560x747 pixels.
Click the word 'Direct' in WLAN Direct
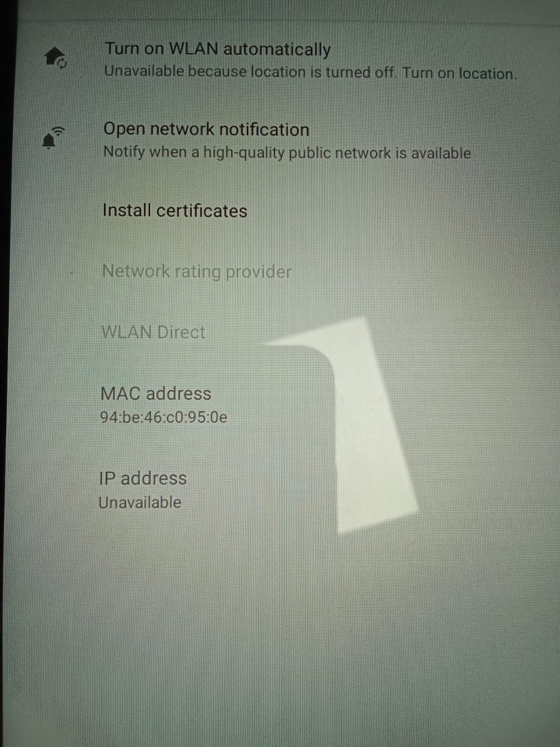[181, 333]
